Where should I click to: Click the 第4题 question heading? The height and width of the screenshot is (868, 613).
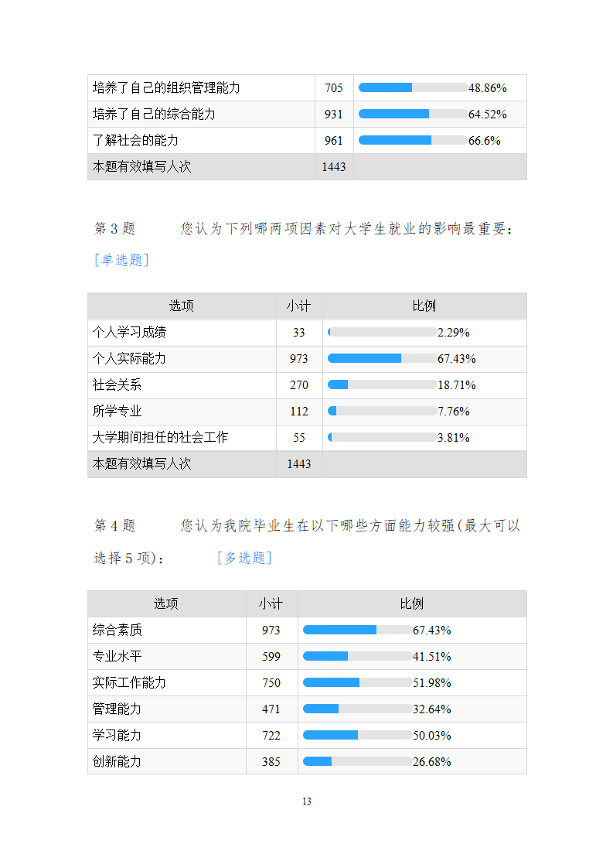click(114, 526)
